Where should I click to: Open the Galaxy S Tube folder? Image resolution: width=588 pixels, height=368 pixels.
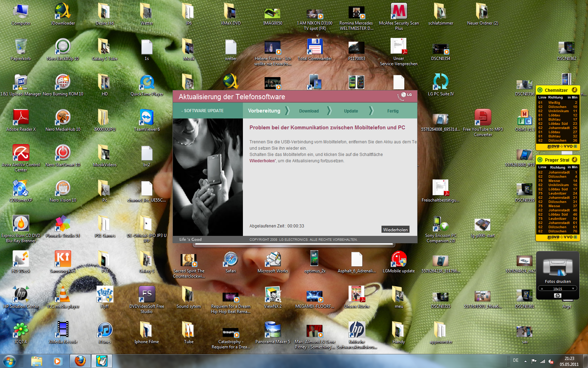(x=105, y=49)
